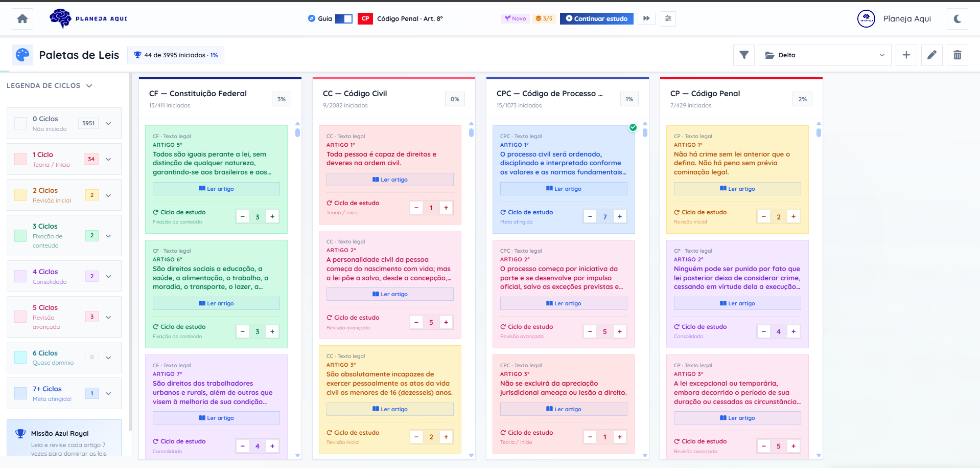980x468 pixels.
Task: Click Ler artigo on CF Artigo 5º
Action: click(216, 189)
